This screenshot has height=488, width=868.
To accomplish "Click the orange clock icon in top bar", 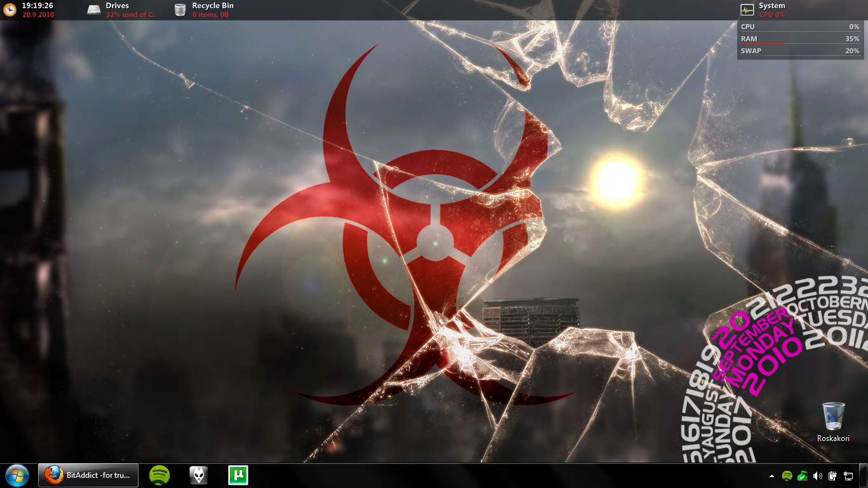I will pos(10,10).
